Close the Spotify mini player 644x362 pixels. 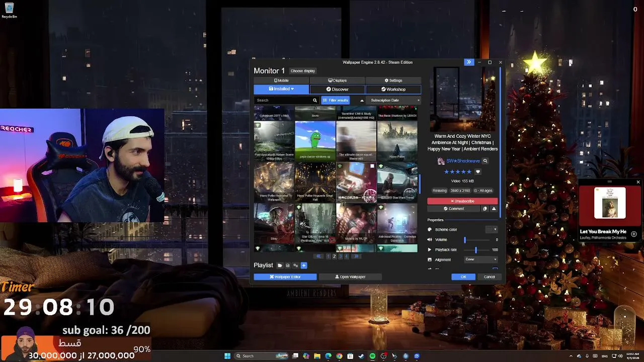[638, 182]
